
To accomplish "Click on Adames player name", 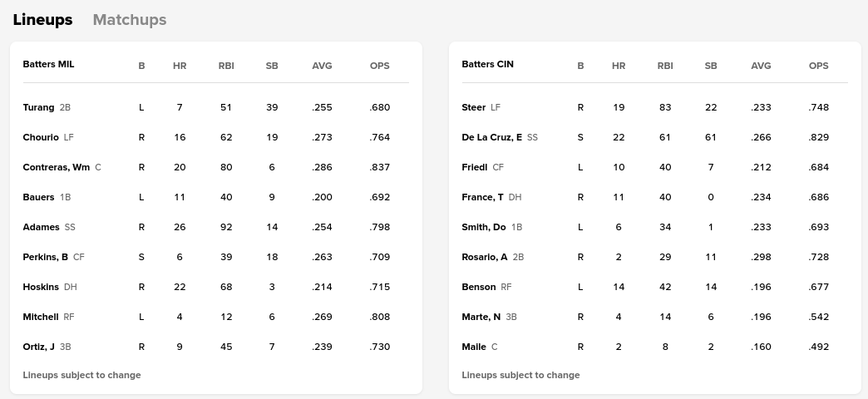I will [41, 227].
